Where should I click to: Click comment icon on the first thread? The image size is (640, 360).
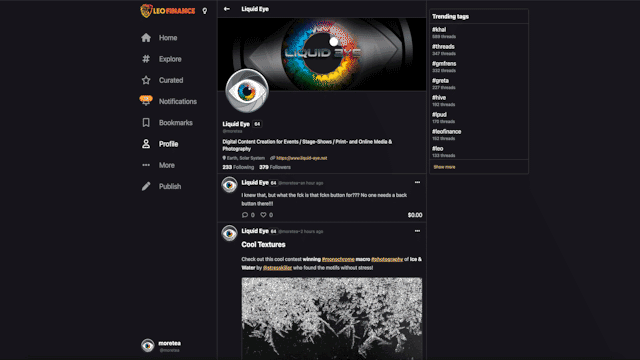pos(245,215)
